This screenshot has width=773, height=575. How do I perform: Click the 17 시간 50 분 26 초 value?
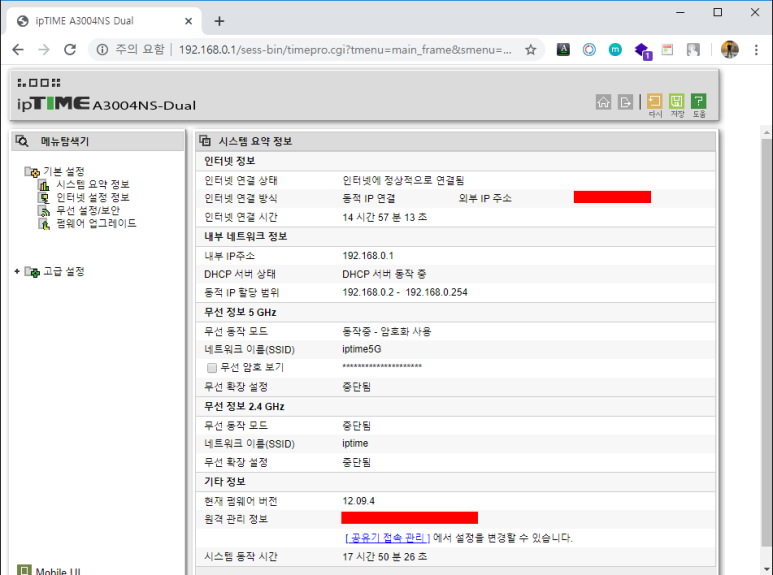(x=385, y=557)
